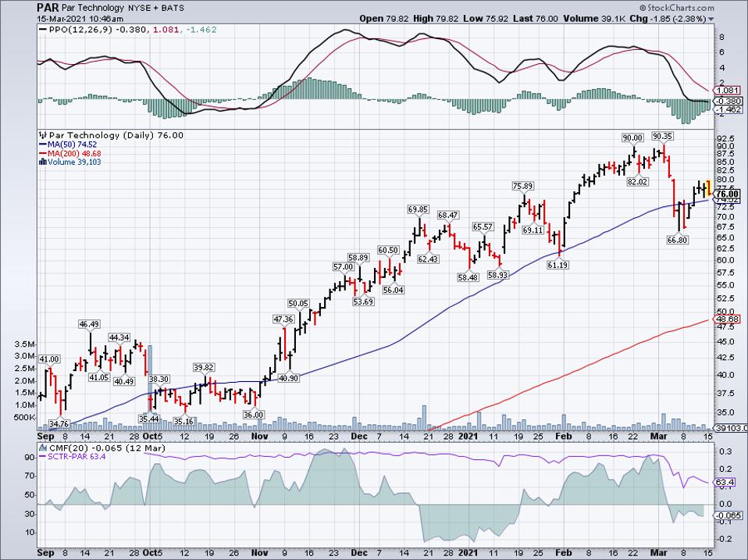Viewport: 748px width, 560px height.
Task: Click the 1.081 PPO signal value tag
Action: coord(728,91)
